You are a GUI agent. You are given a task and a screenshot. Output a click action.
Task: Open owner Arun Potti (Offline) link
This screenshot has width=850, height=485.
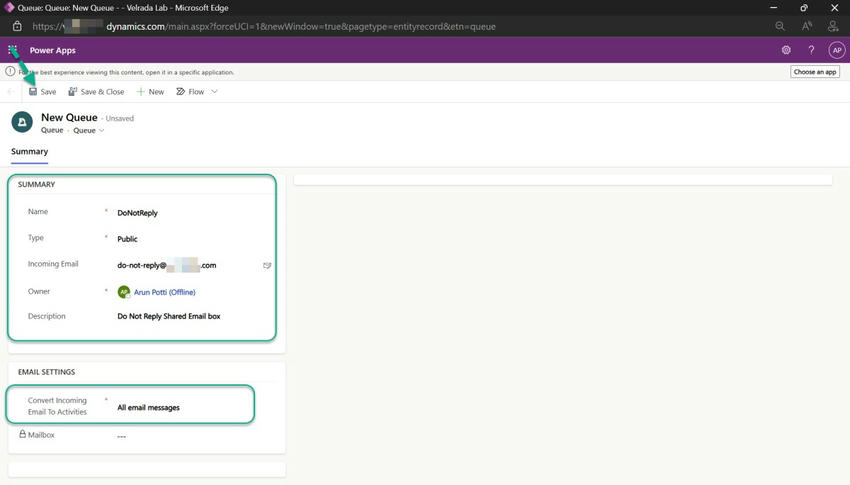(164, 292)
